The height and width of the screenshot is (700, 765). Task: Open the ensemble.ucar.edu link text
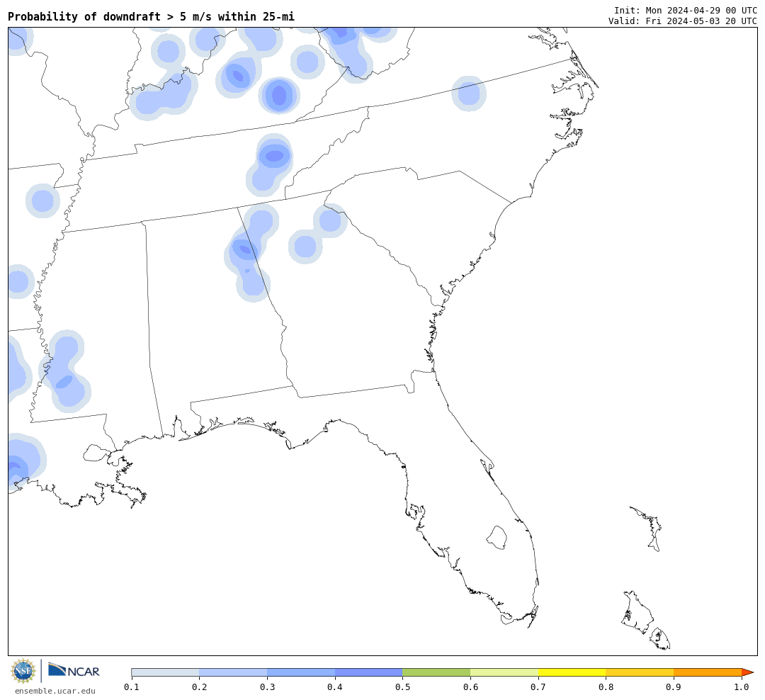pos(55,691)
